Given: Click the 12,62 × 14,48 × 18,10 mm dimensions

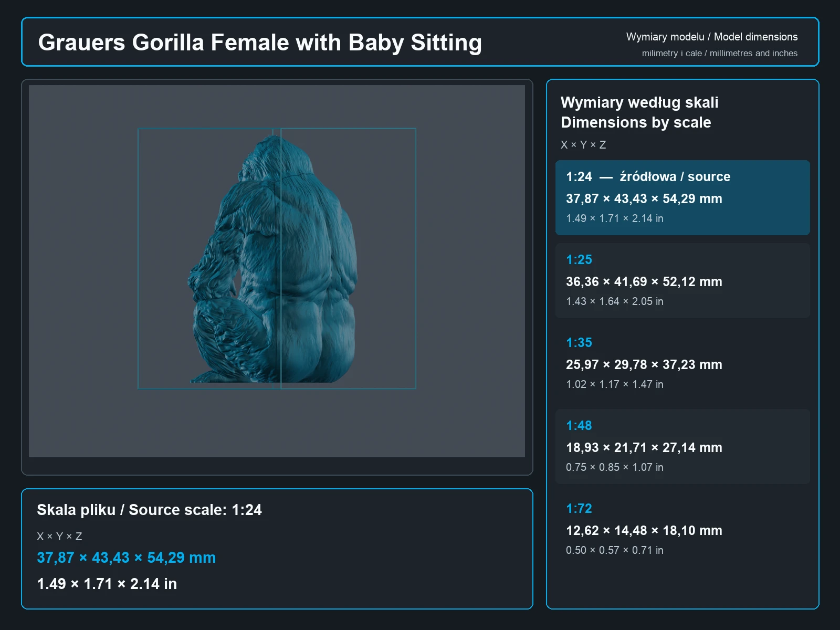Looking at the screenshot, I should [644, 531].
